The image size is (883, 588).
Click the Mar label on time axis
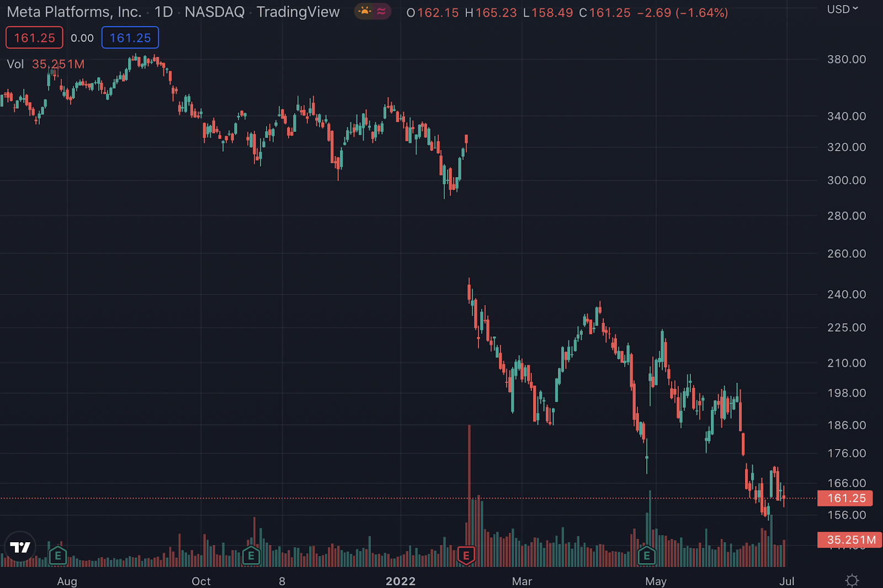pyautogui.click(x=522, y=581)
